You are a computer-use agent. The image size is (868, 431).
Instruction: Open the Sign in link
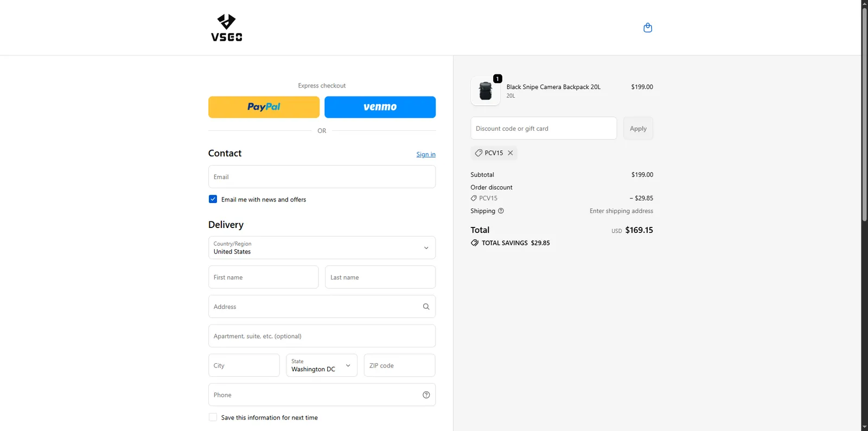pyautogui.click(x=426, y=155)
